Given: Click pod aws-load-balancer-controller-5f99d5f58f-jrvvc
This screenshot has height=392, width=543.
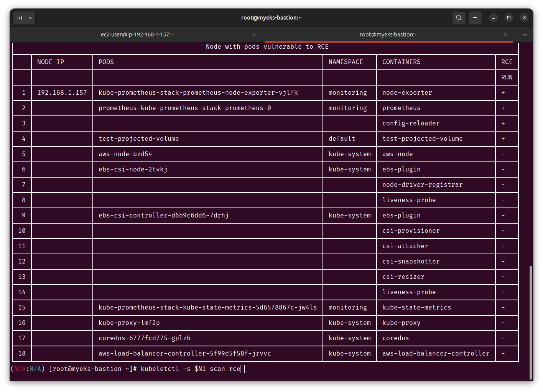Looking at the screenshot, I should [x=185, y=354].
